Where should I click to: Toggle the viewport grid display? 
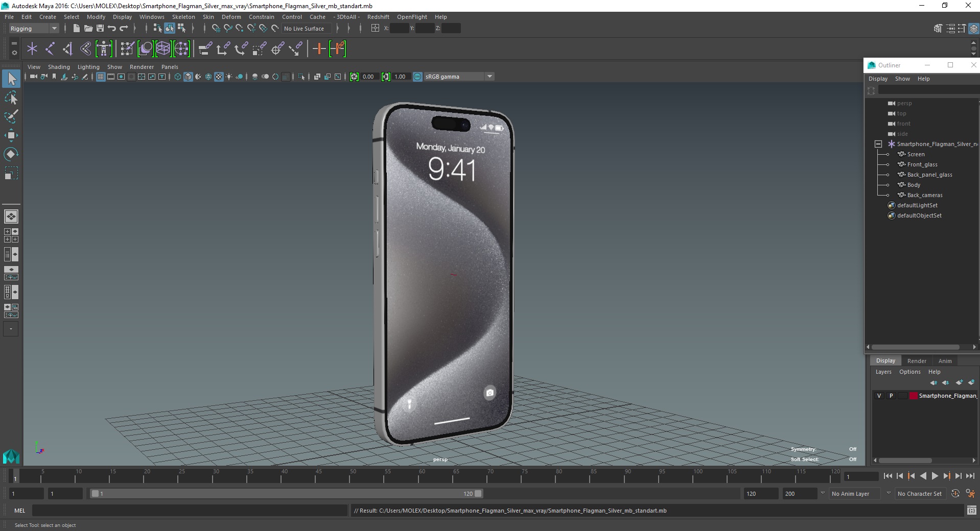tap(101, 77)
